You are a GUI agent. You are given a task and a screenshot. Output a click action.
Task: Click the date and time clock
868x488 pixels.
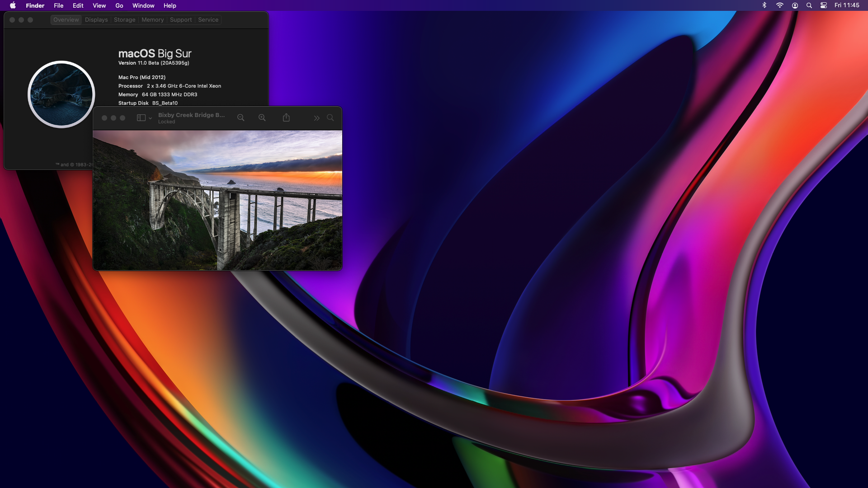(x=847, y=5)
